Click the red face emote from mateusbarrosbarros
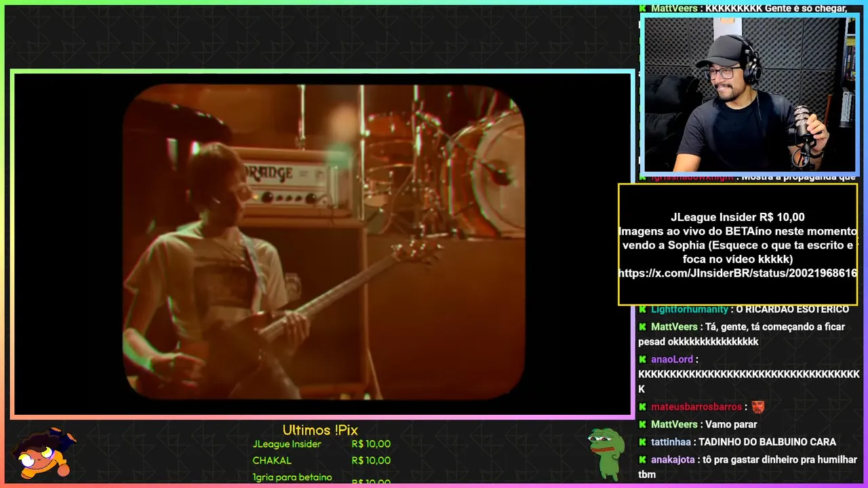This screenshot has height=488, width=868. 758,407
